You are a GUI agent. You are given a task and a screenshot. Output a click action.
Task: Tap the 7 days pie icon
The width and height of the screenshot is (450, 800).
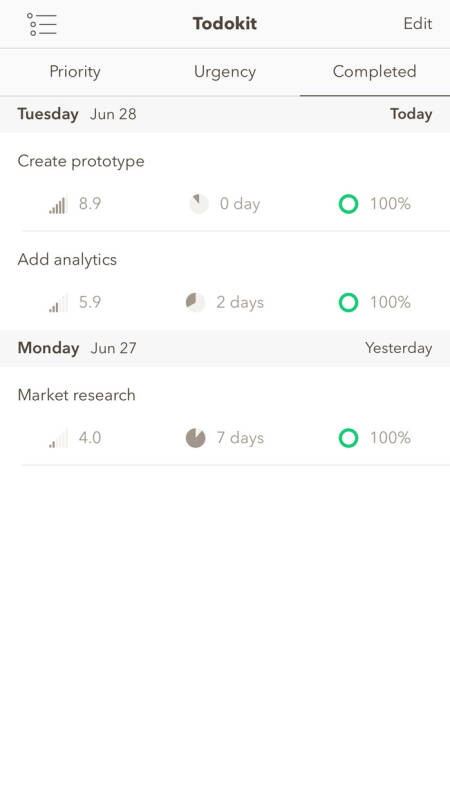click(x=195, y=438)
